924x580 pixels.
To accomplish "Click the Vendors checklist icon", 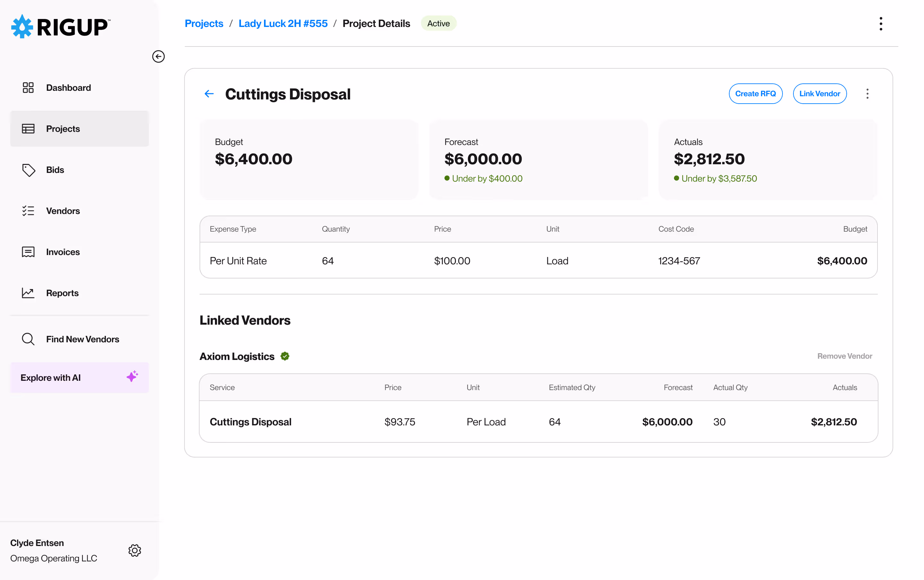I will [28, 210].
